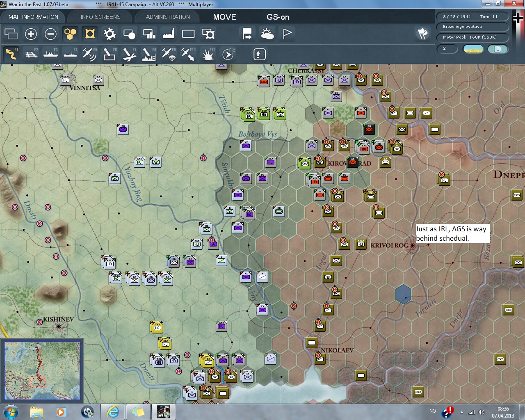Click the Kishinev city marker
Screen dimensions: 525x420
tap(59, 326)
